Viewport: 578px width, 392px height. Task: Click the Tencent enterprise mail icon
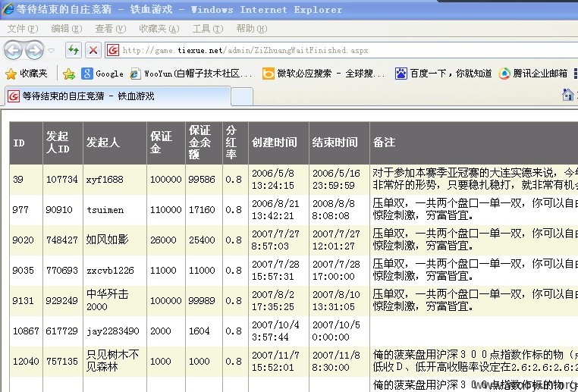click(x=504, y=74)
